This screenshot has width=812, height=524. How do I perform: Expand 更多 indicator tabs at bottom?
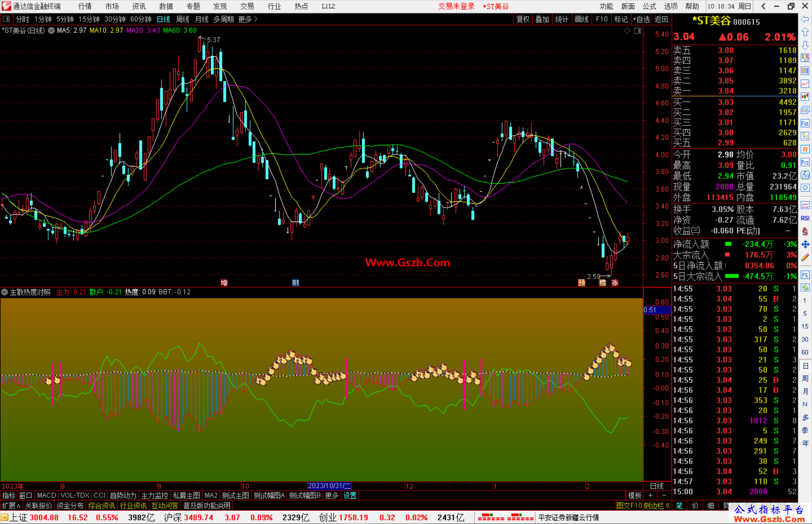coord(332,495)
